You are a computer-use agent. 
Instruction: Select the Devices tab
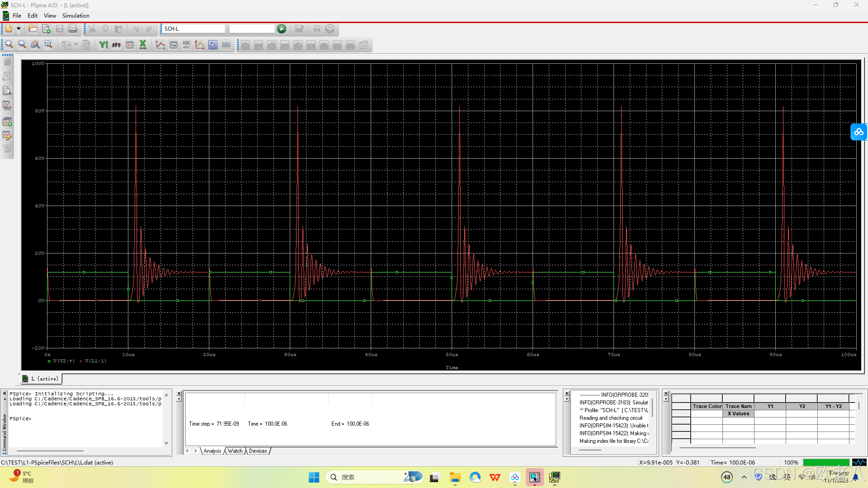(258, 451)
